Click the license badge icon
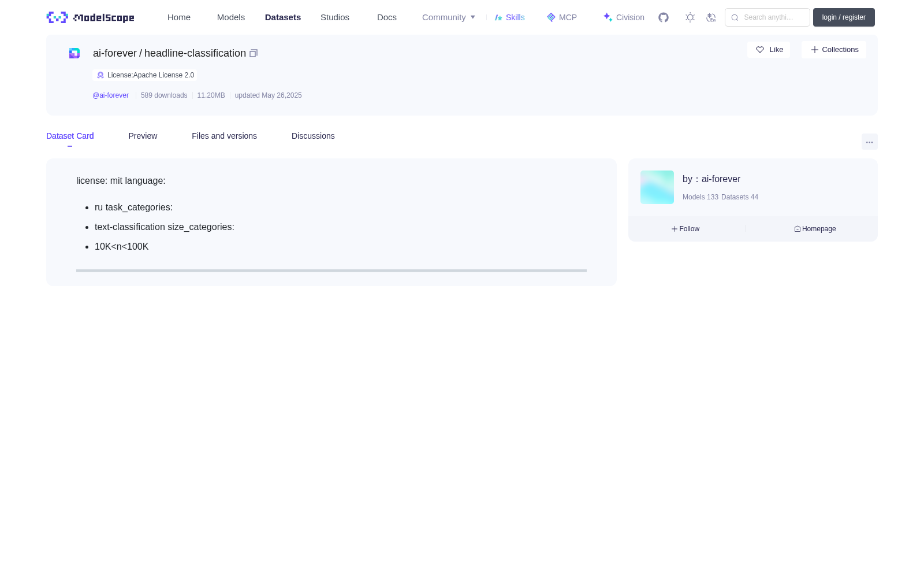This screenshot has width=924, height=578. tap(100, 75)
